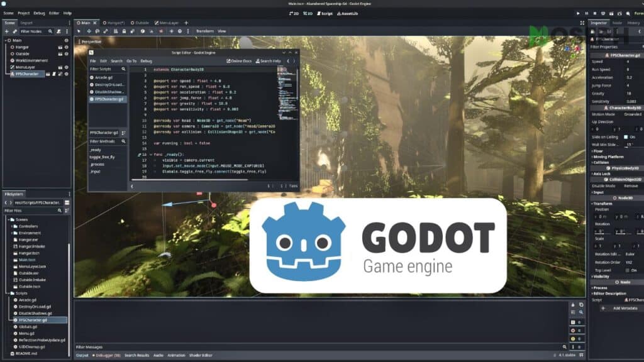Collapse the Main node in the scene tree

pos(6,40)
